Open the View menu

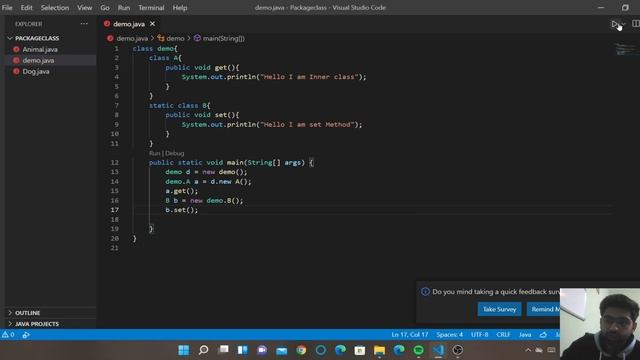(84, 7)
